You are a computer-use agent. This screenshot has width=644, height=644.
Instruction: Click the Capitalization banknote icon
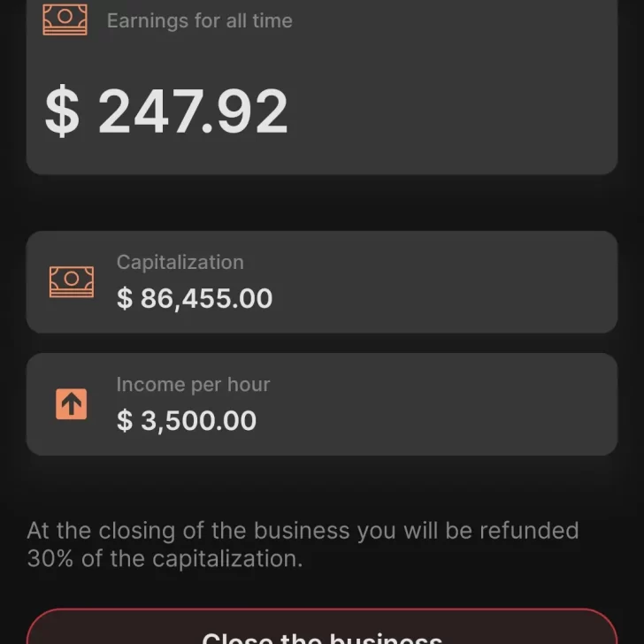[x=72, y=282]
